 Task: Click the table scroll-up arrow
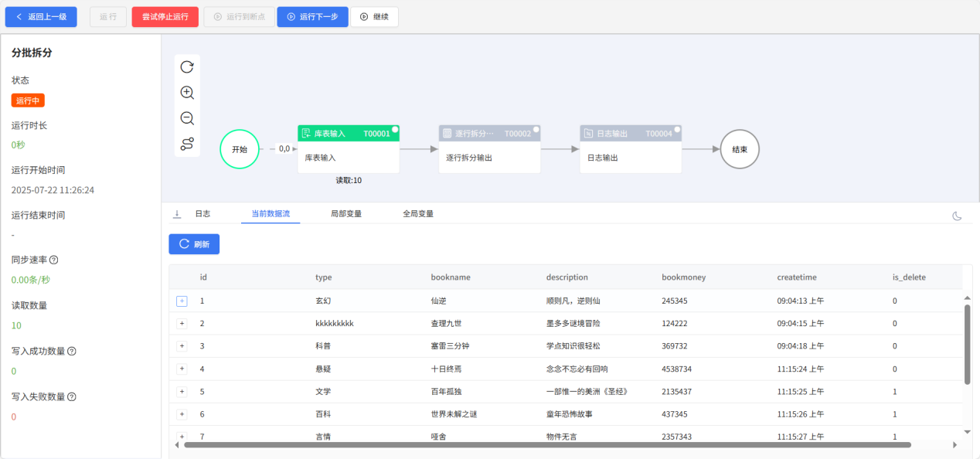(x=968, y=298)
